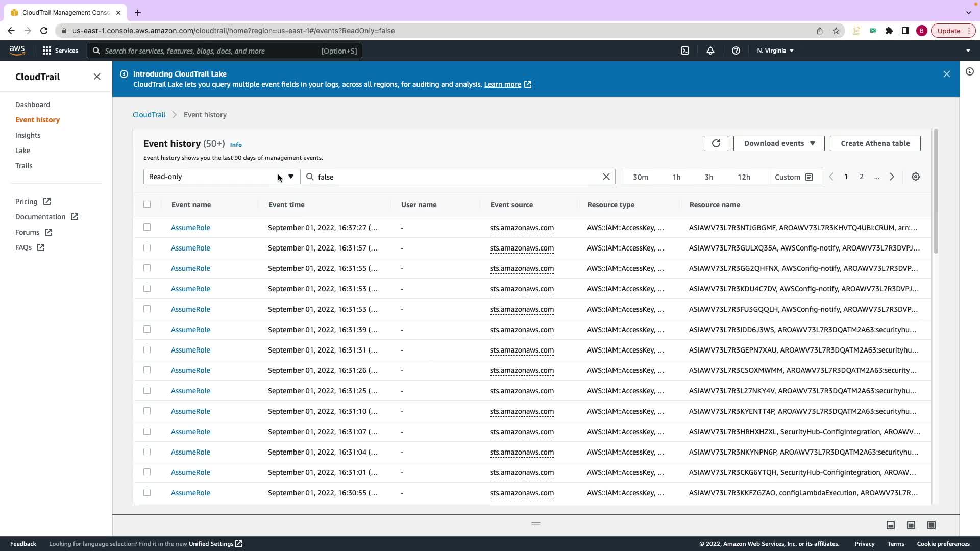The height and width of the screenshot is (551, 980).
Task: Go to next page of events
Action: click(x=892, y=177)
